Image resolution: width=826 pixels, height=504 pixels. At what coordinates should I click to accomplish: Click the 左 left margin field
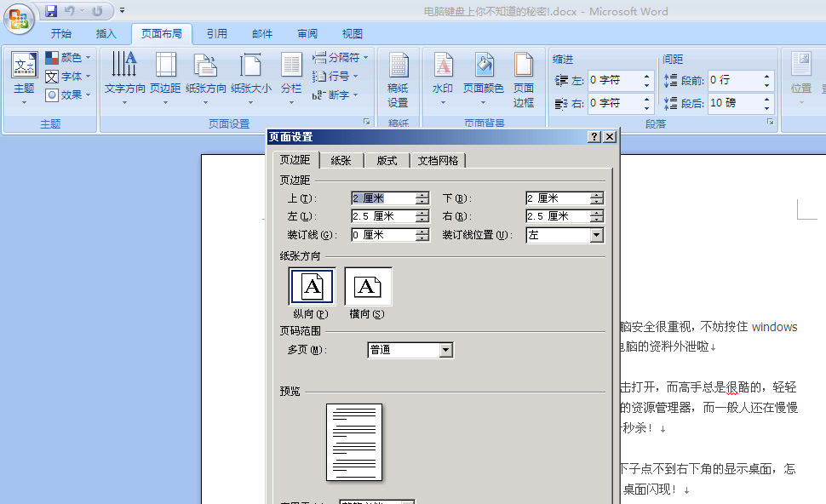click(x=383, y=216)
